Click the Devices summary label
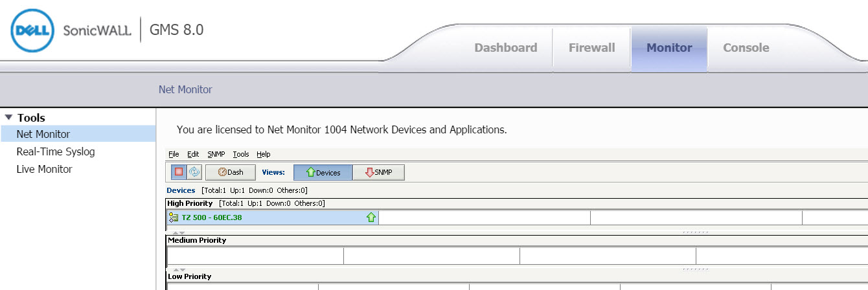This screenshot has height=290, width=868. [181, 190]
